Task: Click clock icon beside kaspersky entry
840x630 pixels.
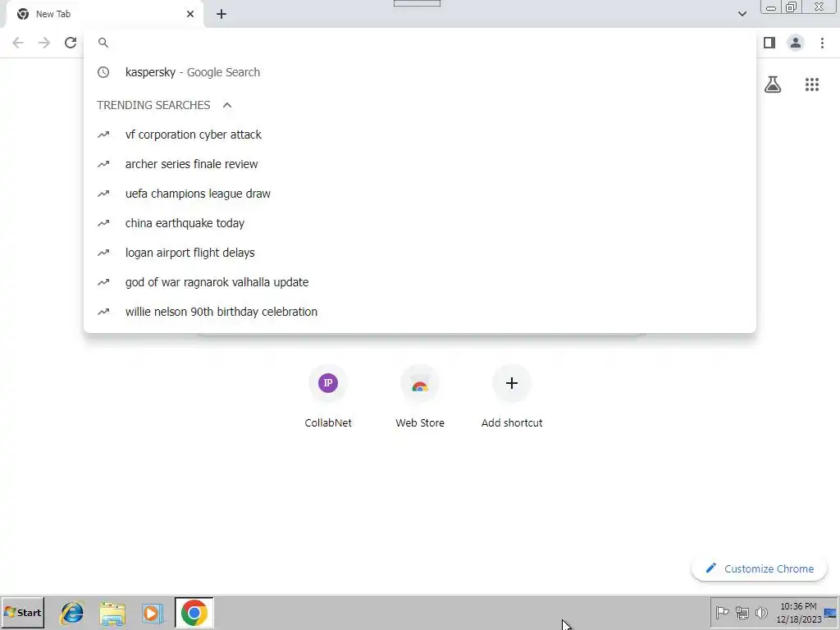Action: click(x=103, y=72)
